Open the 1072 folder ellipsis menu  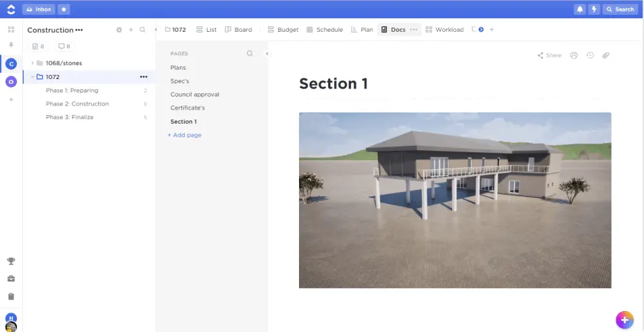143,77
